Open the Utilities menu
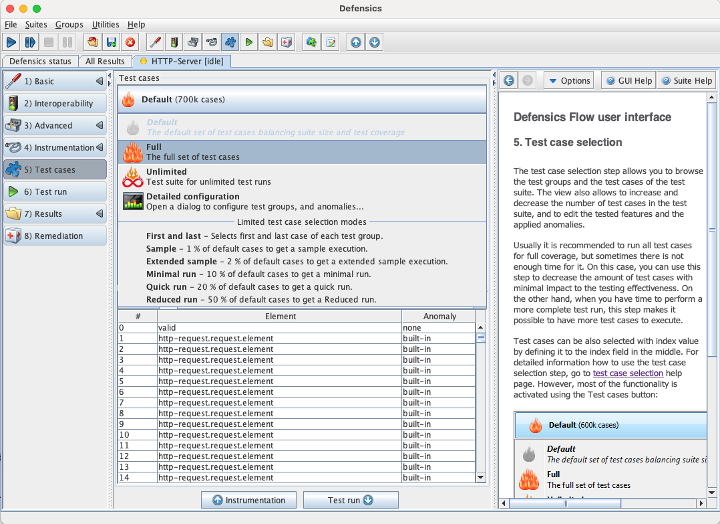720x524 pixels. (x=104, y=24)
